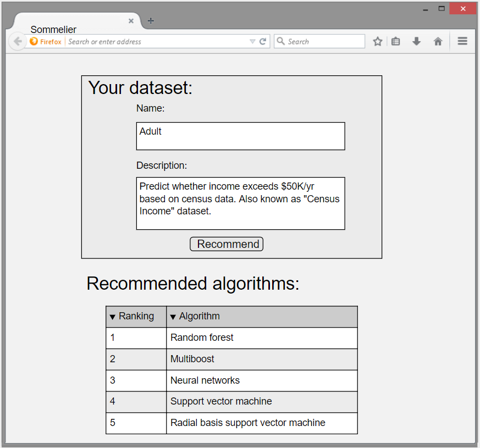Viewport: 480px width, 448px height.
Task: Open the hamburger menu
Action: (462, 41)
